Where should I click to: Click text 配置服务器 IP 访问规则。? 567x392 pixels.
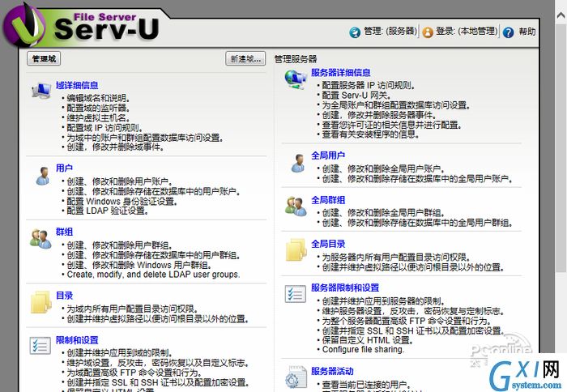369,86
